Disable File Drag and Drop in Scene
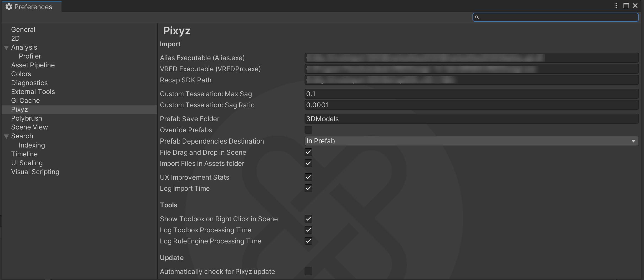644x280 pixels. [x=308, y=152]
